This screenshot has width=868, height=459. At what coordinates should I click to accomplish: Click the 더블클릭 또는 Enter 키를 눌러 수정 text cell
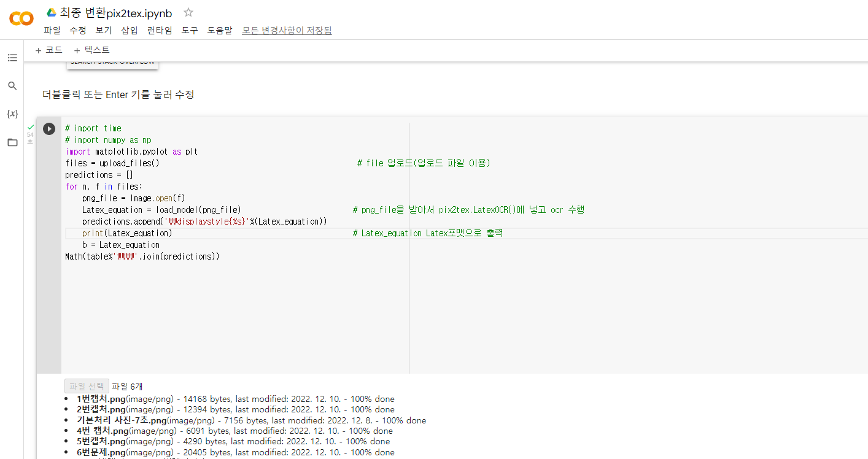coord(118,94)
